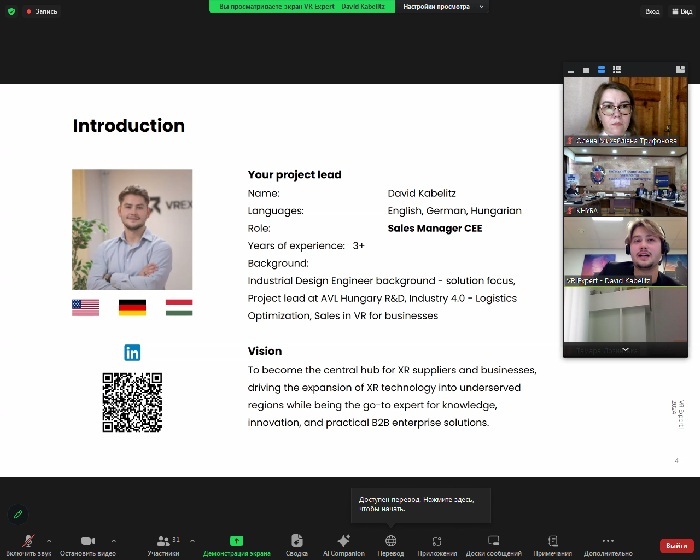Expand audio options arrow beside microphone

click(x=49, y=540)
